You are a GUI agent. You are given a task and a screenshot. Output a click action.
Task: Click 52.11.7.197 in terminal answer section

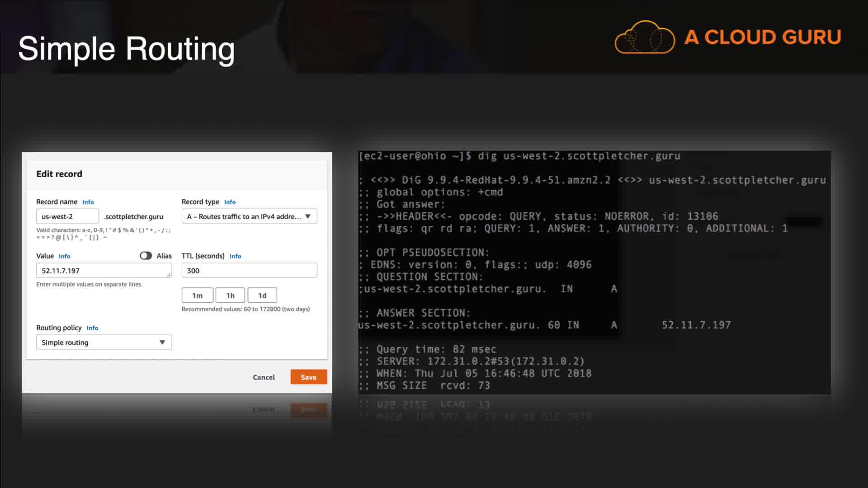(x=696, y=325)
